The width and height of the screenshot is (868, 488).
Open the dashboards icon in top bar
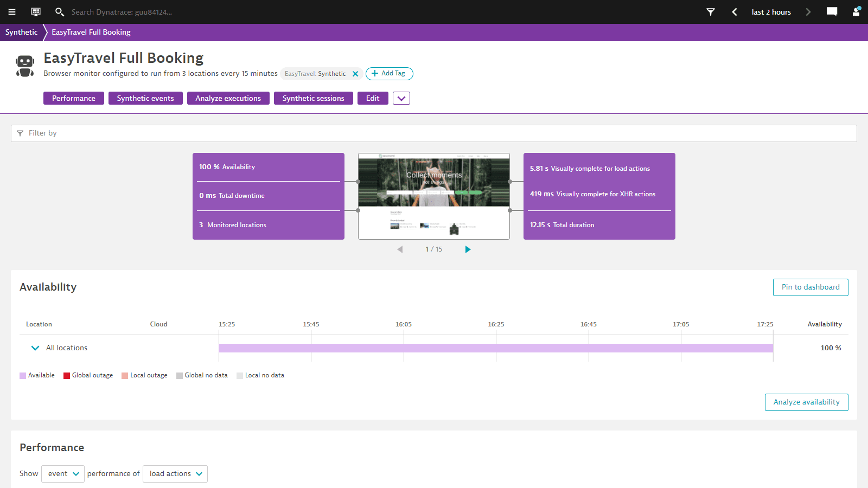(x=36, y=12)
